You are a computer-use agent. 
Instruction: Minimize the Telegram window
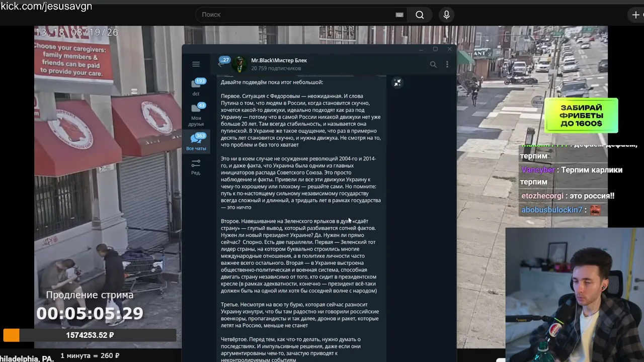pos(421,49)
